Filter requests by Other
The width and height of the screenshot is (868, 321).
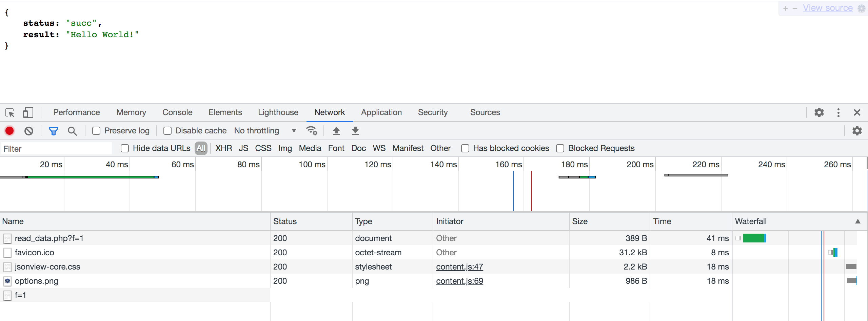pos(440,148)
